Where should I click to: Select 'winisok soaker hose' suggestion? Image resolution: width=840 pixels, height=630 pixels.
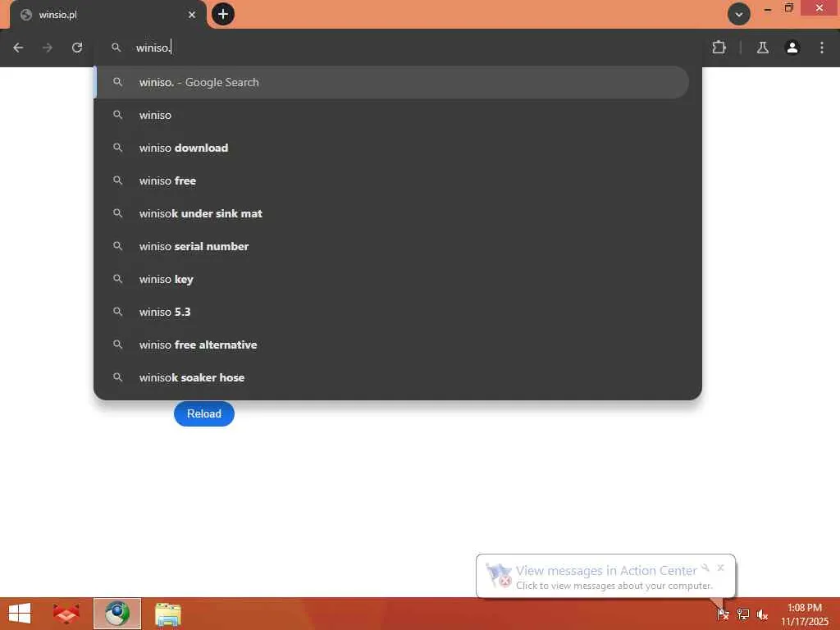(x=392, y=377)
